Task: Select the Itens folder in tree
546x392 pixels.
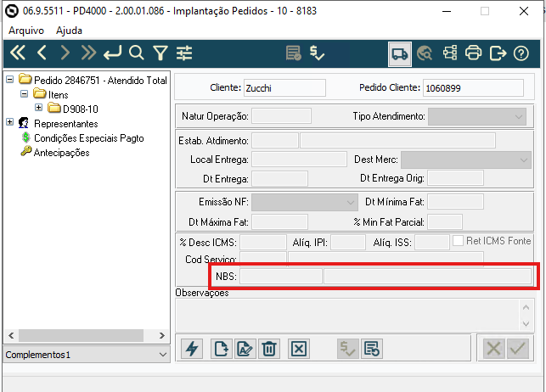Action: coord(58,95)
